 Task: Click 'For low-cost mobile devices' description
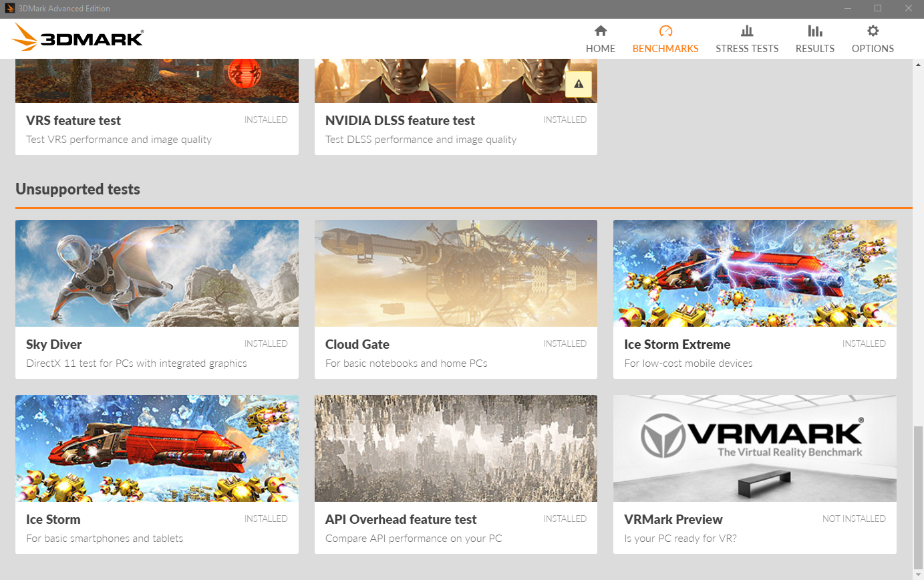tap(688, 364)
